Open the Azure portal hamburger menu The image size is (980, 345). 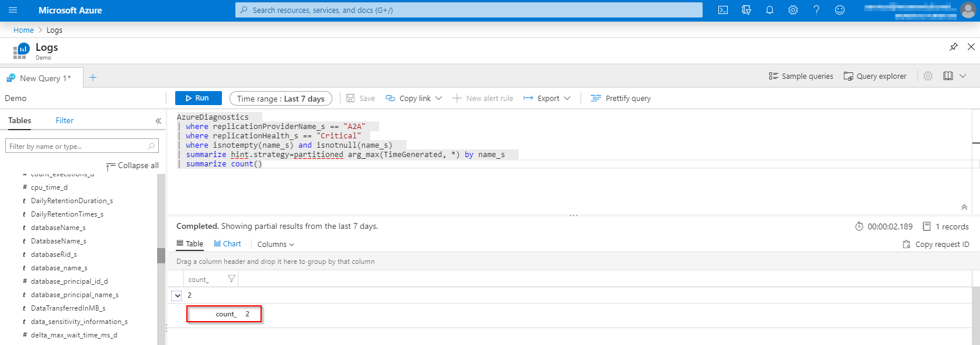click(13, 11)
